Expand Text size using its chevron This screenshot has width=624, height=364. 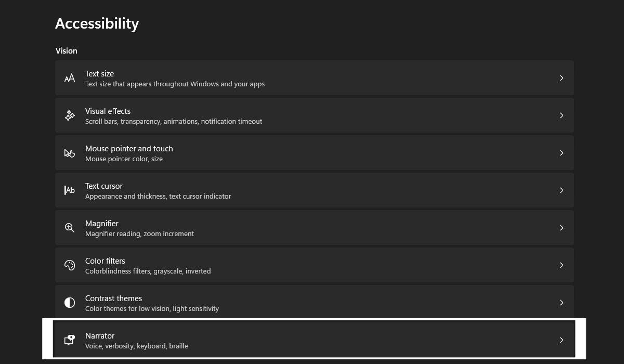[562, 78]
